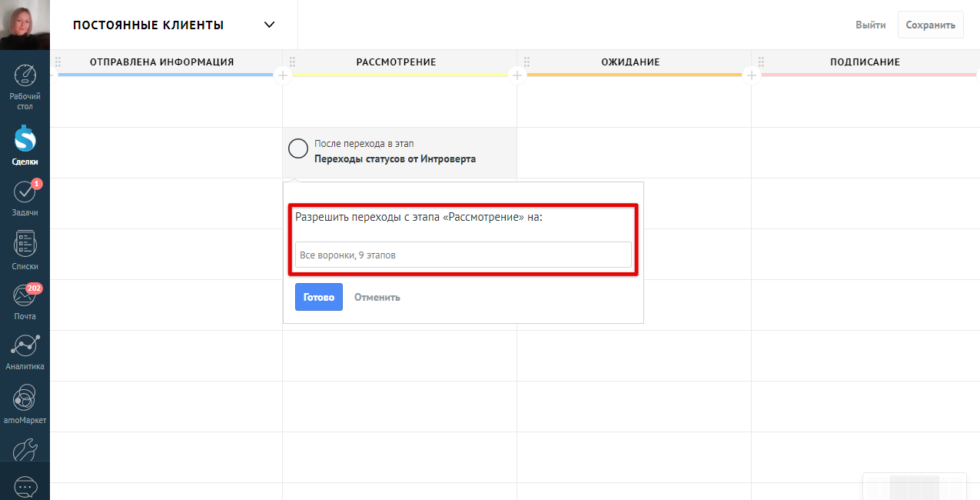The height and width of the screenshot is (500, 980).
Task: Click the red 1 badge on Задачи
Action: [x=37, y=184]
